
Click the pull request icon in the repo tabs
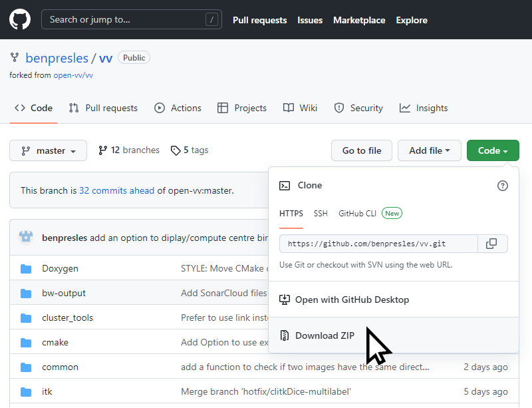click(74, 108)
